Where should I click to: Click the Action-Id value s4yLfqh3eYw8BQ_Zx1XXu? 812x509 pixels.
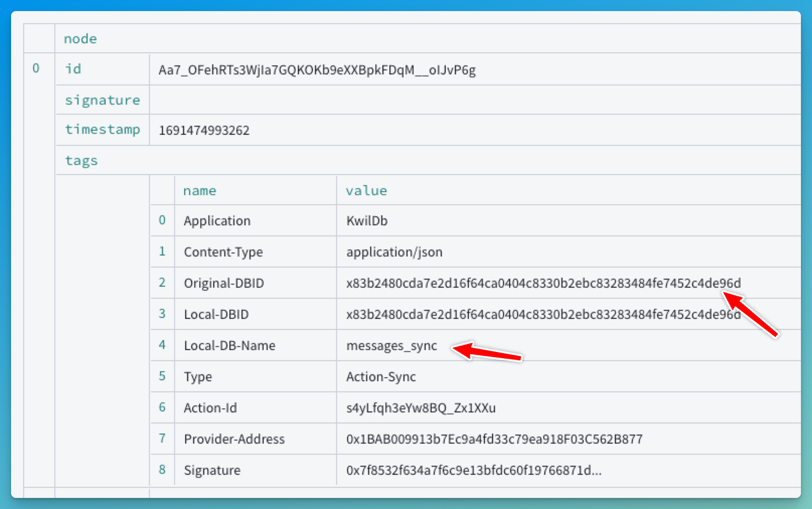[421, 407]
